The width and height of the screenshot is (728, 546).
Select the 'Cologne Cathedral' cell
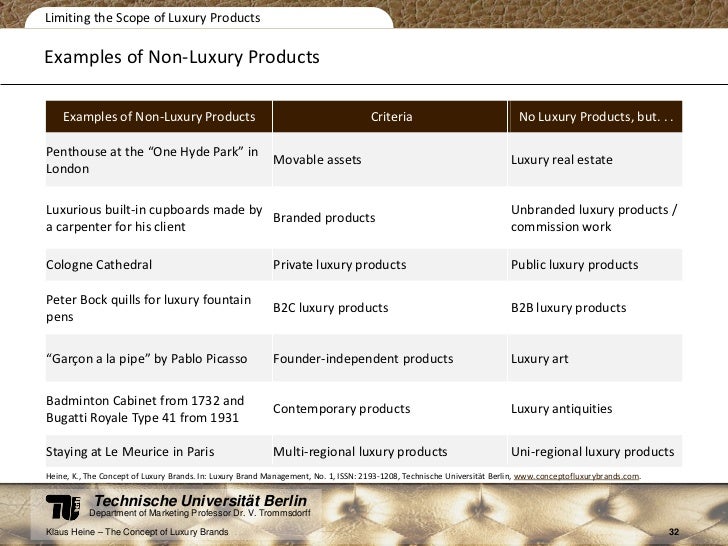pyautogui.click(x=159, y=265)
